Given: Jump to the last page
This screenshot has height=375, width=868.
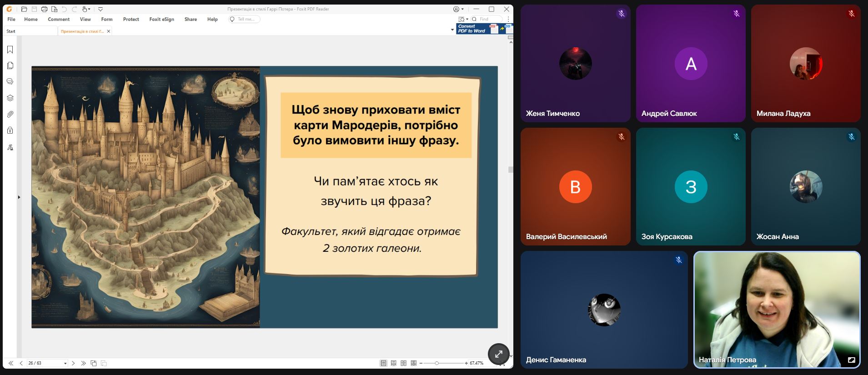Looking at the screenshot, I should click(83, 363).
